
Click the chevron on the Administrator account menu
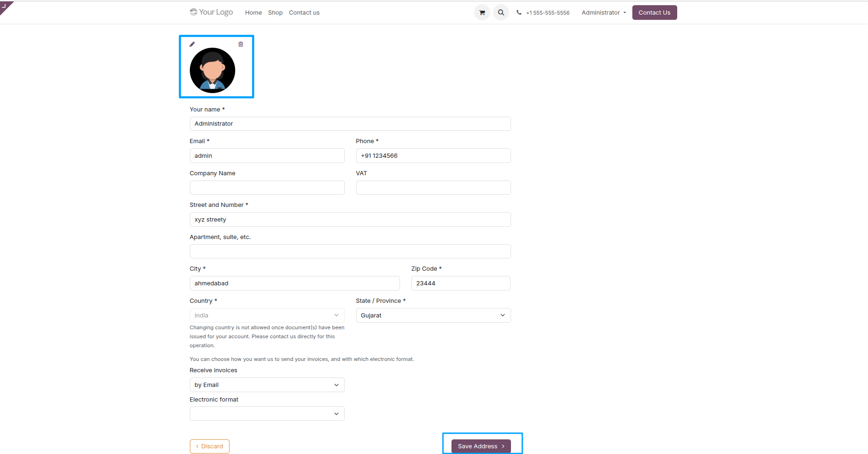coord(624,13)
